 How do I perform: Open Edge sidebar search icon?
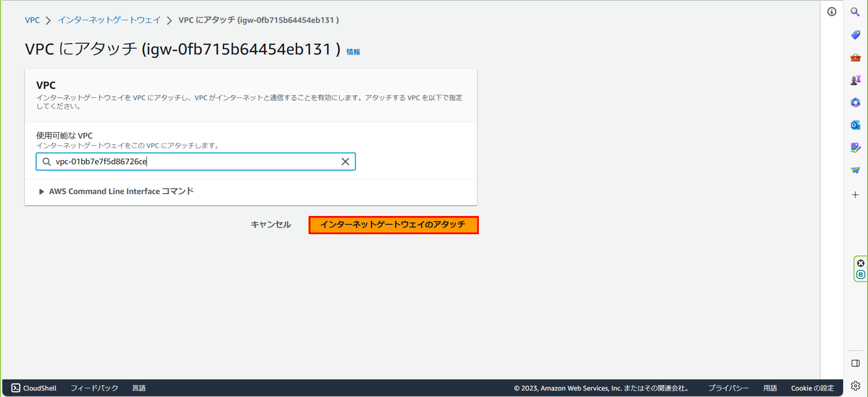pyautogui.click(x=855, y=12)
